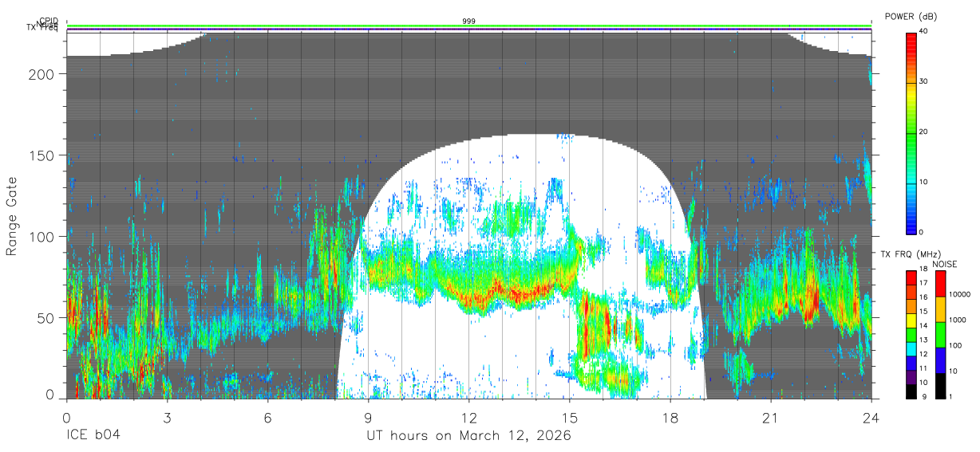Viewport: 980px width, 452px height.
Task: Click the '16' label on the TX FRQ scale
Action: [923, 297]
